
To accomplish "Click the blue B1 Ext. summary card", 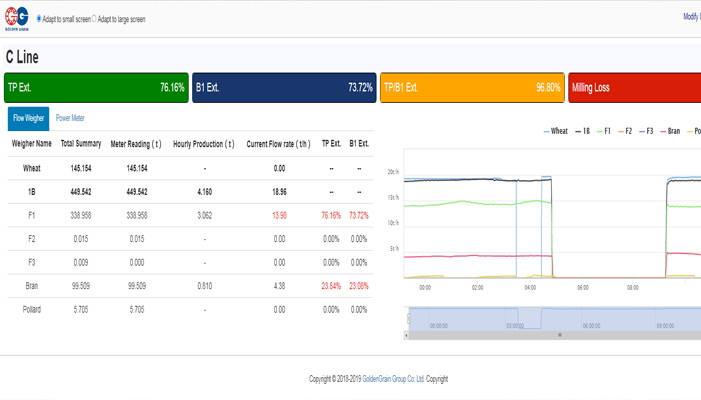I will pos(284,88).
